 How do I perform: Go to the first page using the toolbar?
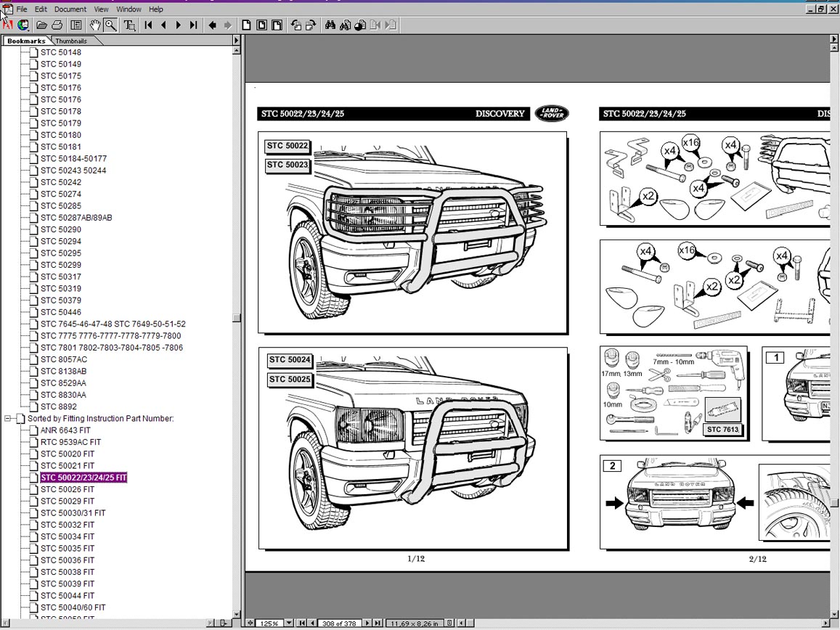(148, 25)
